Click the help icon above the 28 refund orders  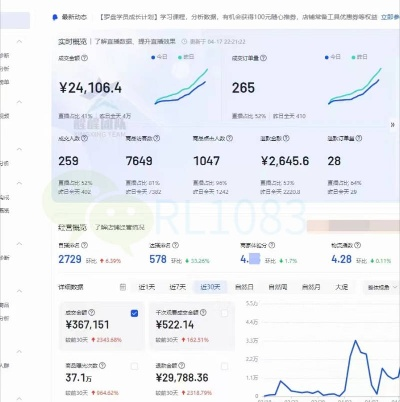pyautogui.click(x=359, y=138)
